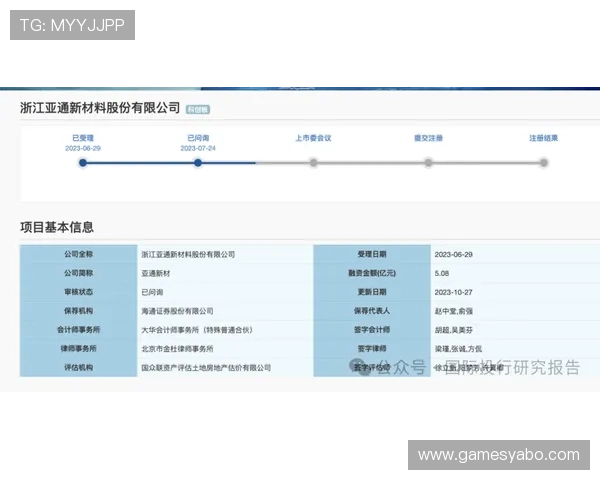Click the 保荐机构 row label
The width and height of the screenshot is (600, 480).
78,310
